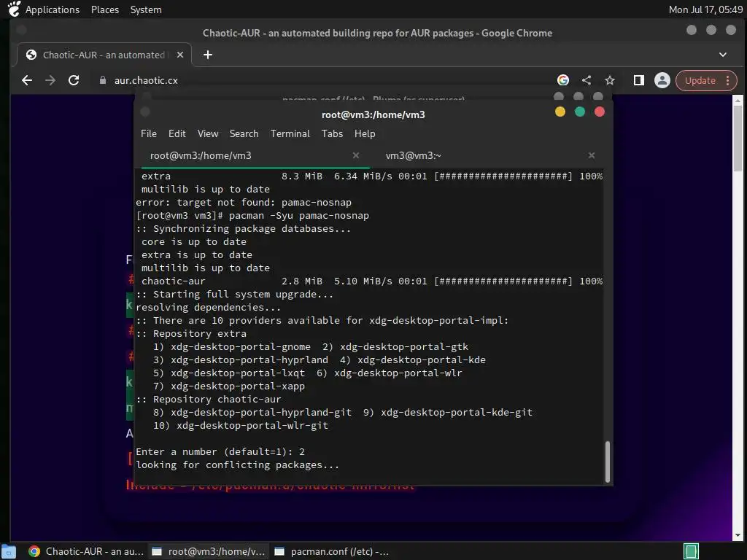Open Applications menu in top panel
Screen dimensions: 747x560
[x=53, y=9]
